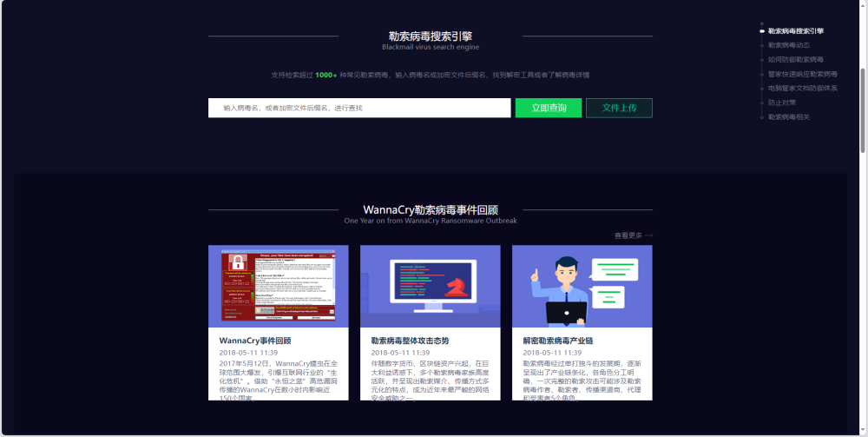
Task: Click the active dot marker beside 勒索病毒搜索引擎
Action: (x=762, y=31)
